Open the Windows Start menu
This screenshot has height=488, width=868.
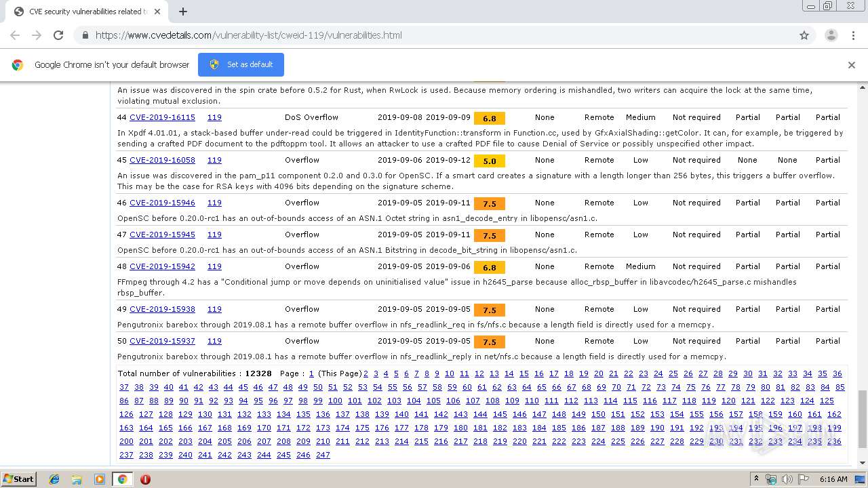coord(19,479)
